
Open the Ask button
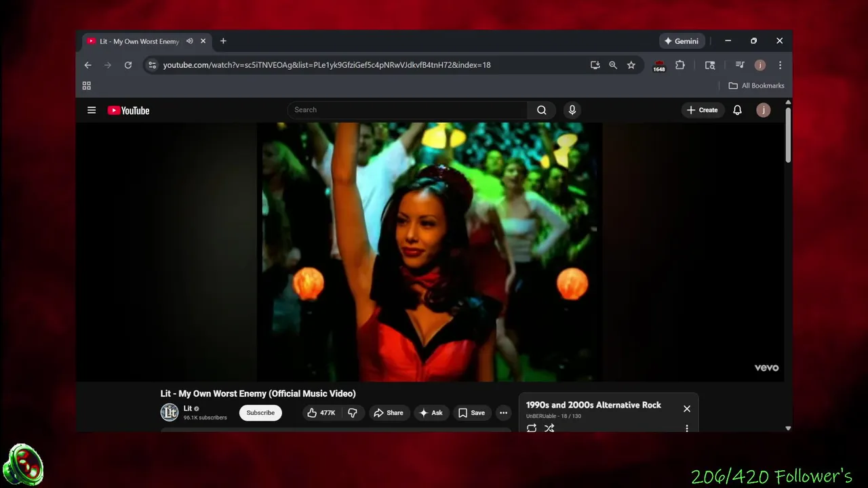point(431,413)
